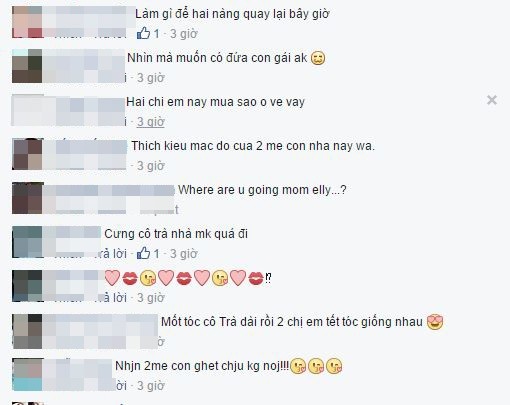Click the avatar beside "Nhjn 2me con" comment

coord(27,374)
